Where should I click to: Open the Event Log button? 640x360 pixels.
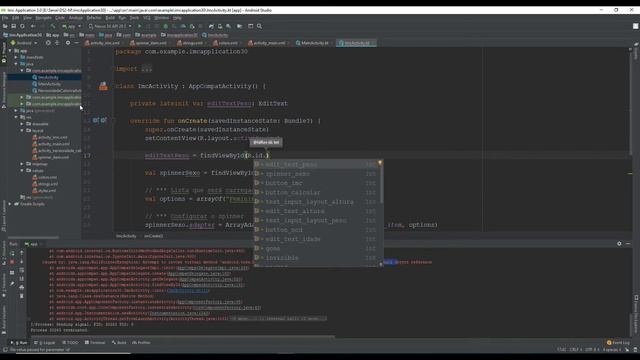pyautogui.click(x=618, y=343)
